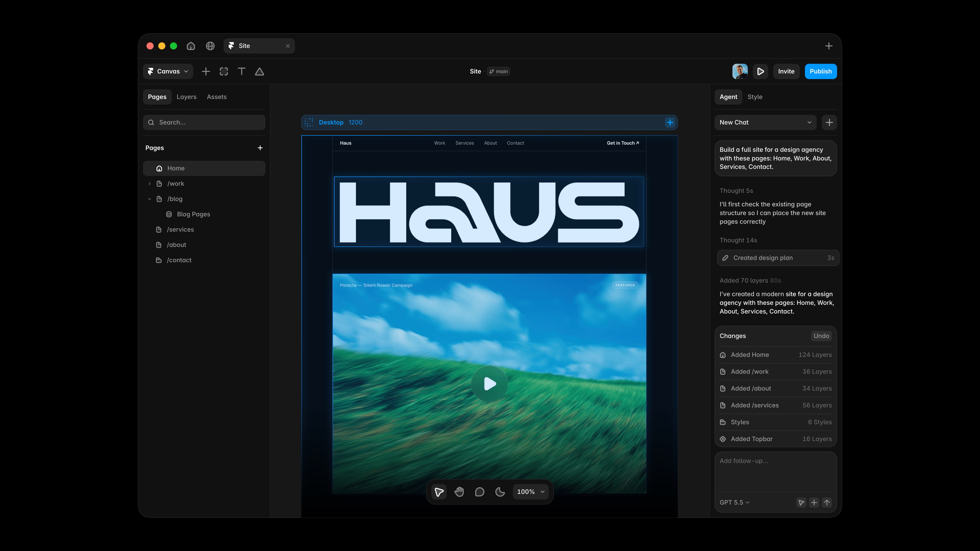Open the Styles change row
Image resolution: width=980 pixels, height=551 pixels.
776,422
